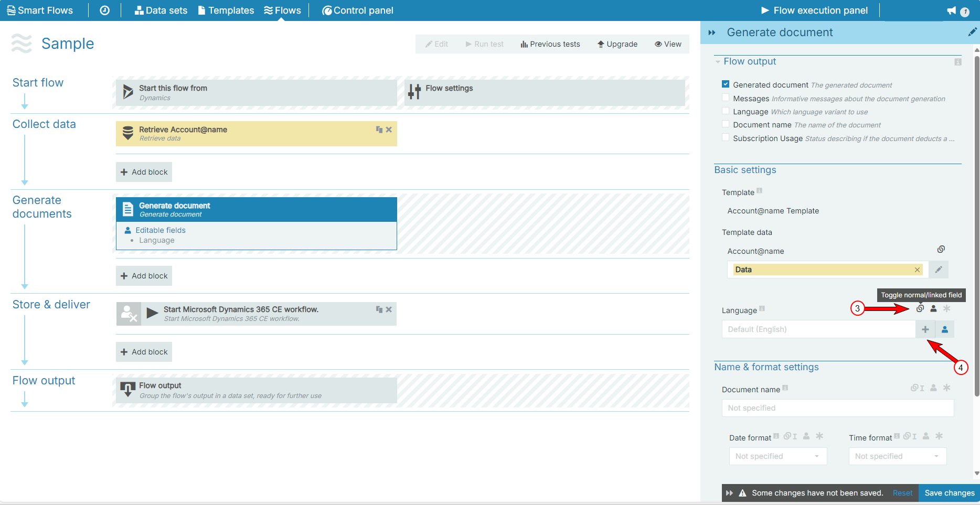980x505 pixels.
Task: Click the Template info icon
Action: pyautogui.click(x=760, y=190)
